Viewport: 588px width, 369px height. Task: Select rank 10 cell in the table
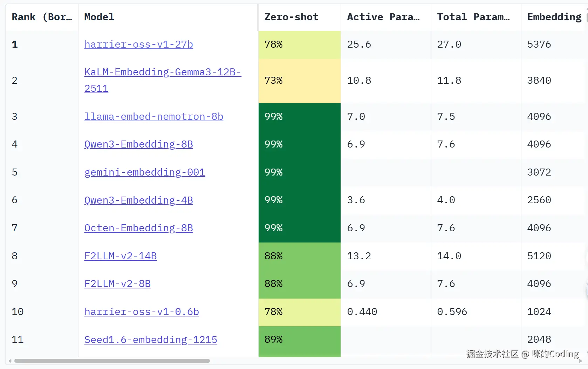coord(42,312)
